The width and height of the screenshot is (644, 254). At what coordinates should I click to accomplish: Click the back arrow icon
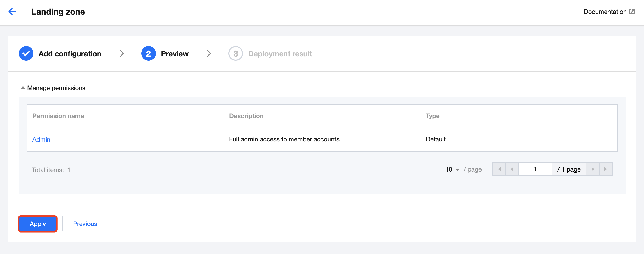tap(12, 12)
